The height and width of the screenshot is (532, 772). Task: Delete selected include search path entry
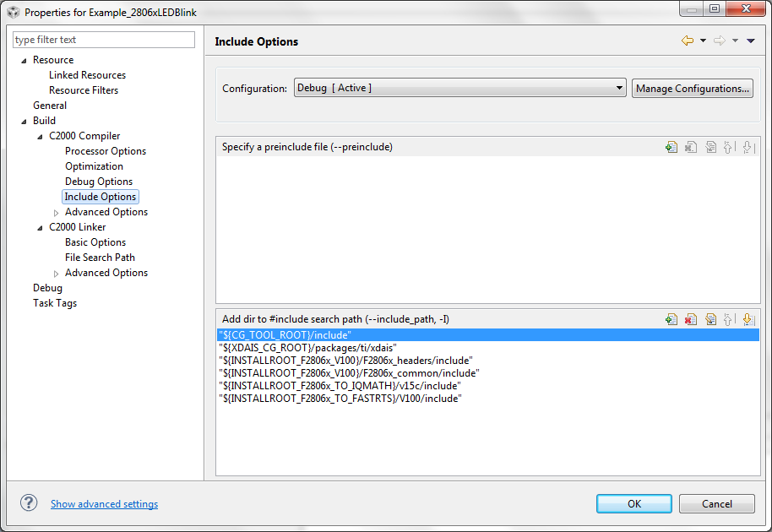(691, 319)
